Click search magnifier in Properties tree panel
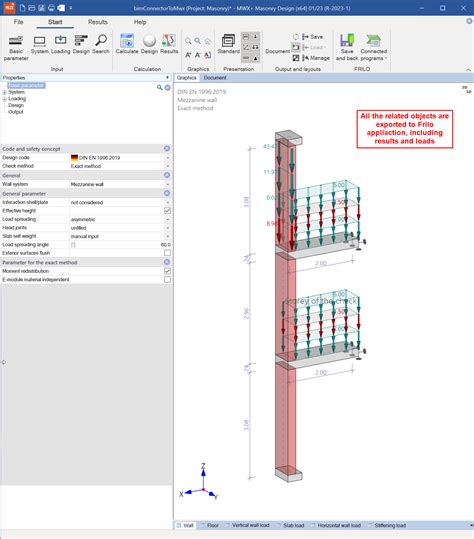Viewport: 474px width, 539px height. point(159,88)
